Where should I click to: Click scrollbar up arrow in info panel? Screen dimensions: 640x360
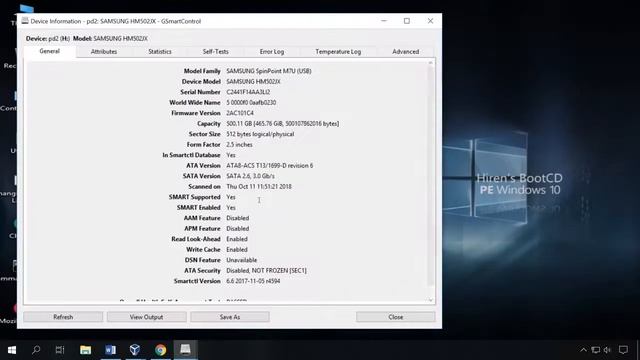tap(430, 62)
